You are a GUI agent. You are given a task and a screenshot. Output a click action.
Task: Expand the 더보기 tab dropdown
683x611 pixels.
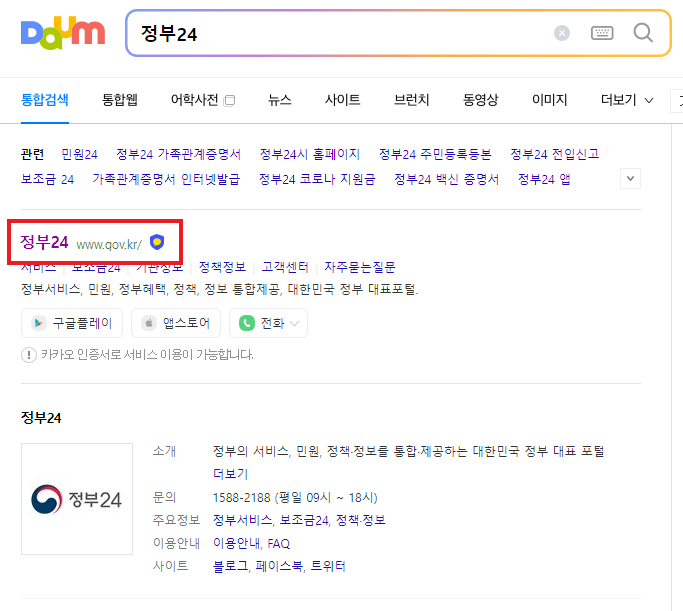(627, 100)
